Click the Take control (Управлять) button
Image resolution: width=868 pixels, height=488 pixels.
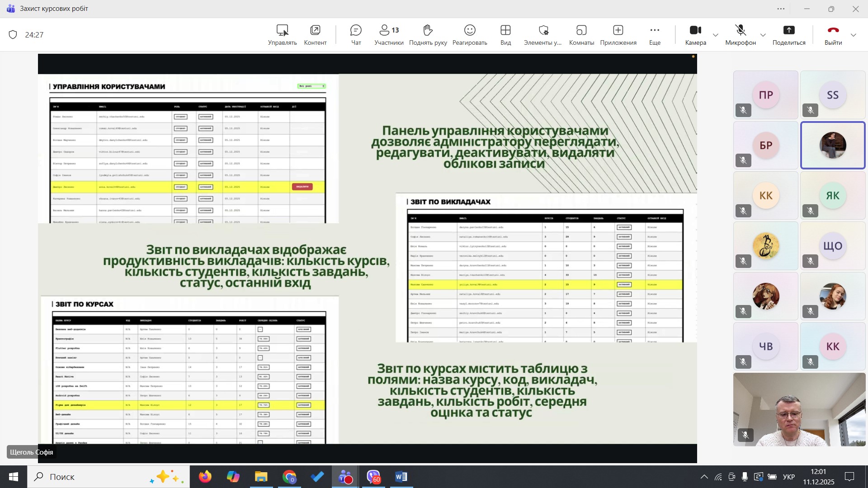coord(282,35)
